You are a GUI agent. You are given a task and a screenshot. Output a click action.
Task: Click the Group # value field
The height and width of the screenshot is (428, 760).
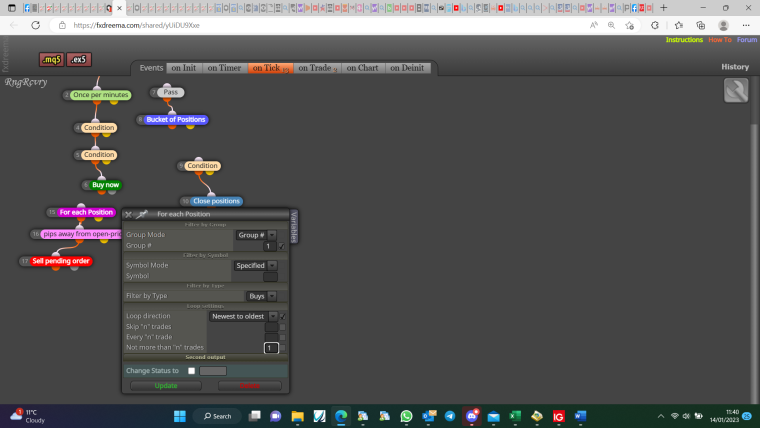269,246
